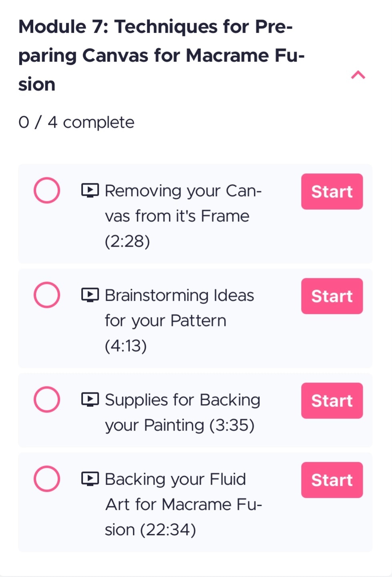392x577 pixels.
Task: Click the 0 / 4 complete progress text
Action: point(76,122)
